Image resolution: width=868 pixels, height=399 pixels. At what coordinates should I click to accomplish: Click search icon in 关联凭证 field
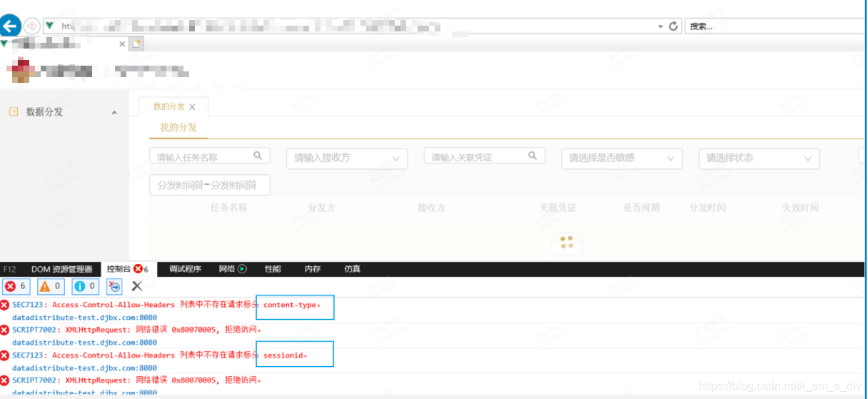533,156
